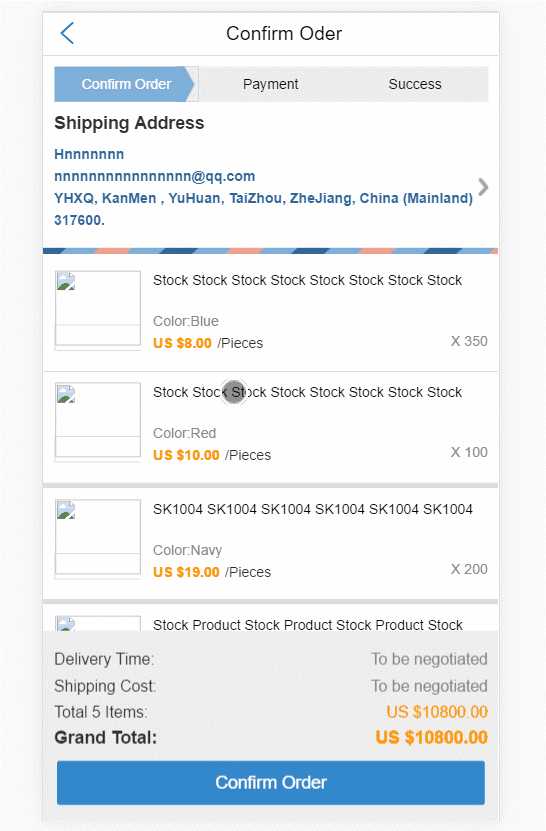Open shipping address chevron on the right
This screenshot has height=831, width=546.
(x=482, y=187)
